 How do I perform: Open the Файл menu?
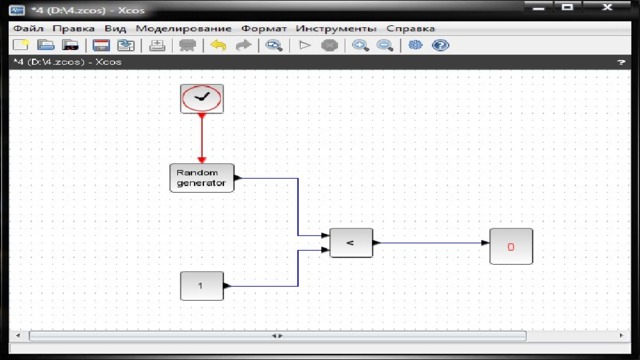tap(29, 29)
